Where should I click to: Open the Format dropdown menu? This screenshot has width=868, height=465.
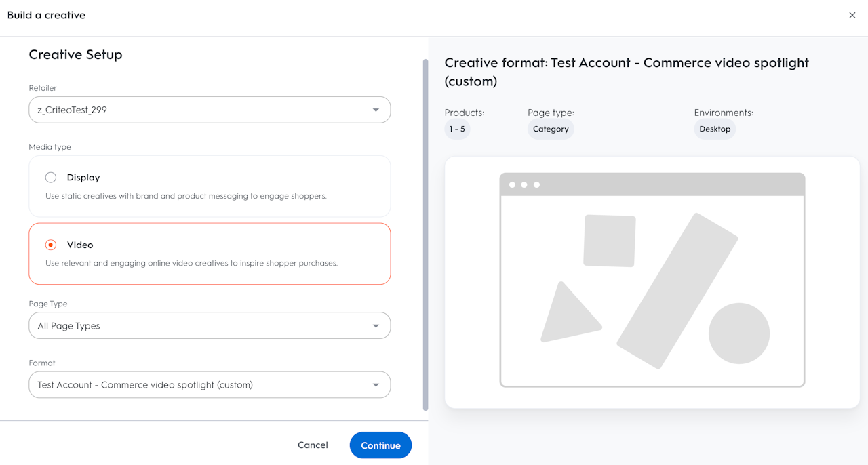click(210, 384)
